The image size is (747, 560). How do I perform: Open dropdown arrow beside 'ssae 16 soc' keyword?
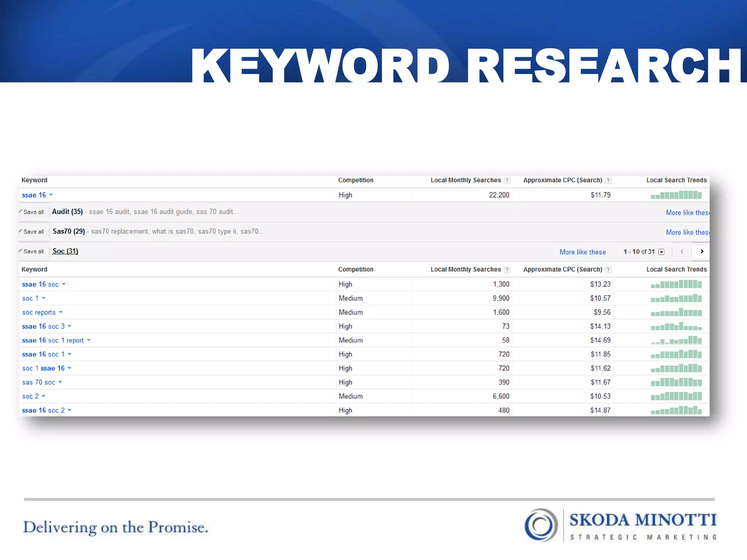tap(64, 284)
